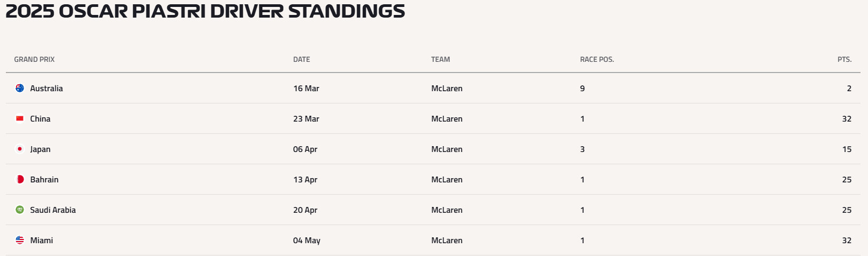Click the Grand Prix column header

[34, 60]
